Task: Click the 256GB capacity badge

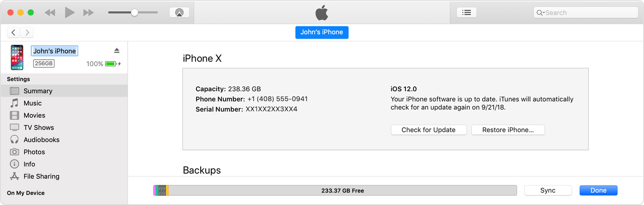Action: click(44, 63)
